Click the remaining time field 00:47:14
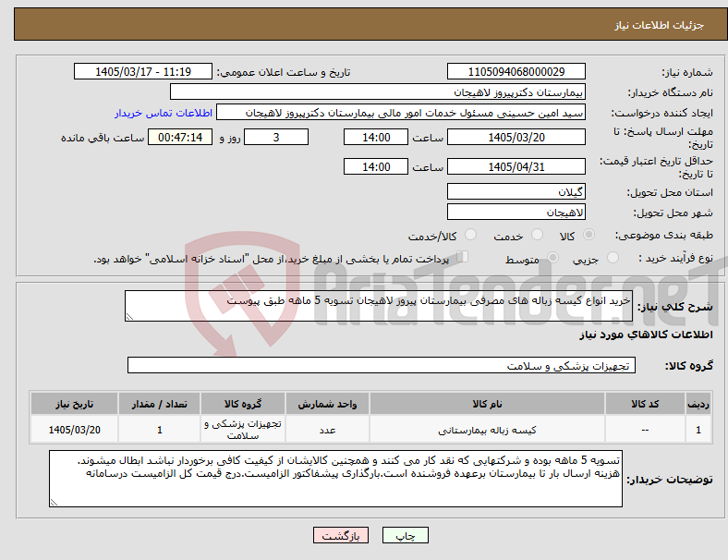 [x=180, y=137]
